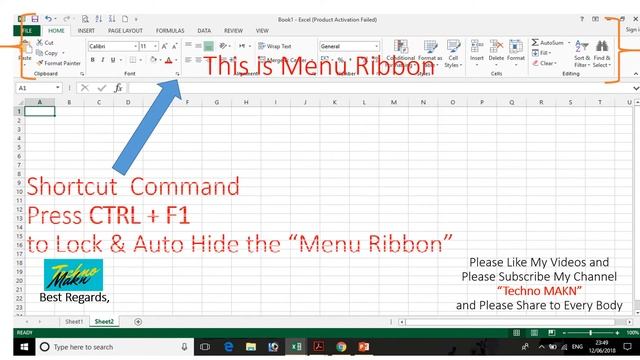The width and height of the screenshot is (640, 360).
Task: Toggle Wrap Text
Action: 275,46
